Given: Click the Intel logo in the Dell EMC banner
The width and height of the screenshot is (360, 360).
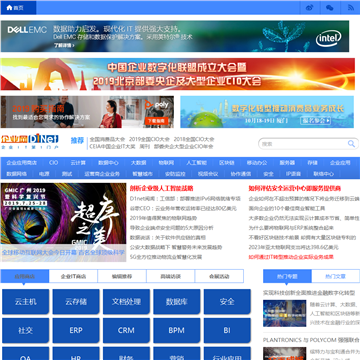Looking at the screenshot, I should pyautogui.click(x=329, y=39).
